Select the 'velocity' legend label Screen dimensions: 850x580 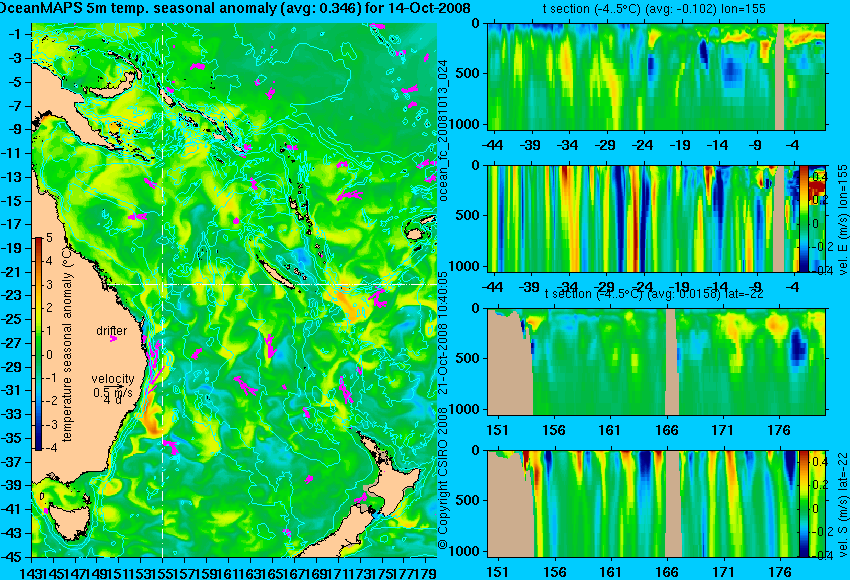pyautogui.click(x=113, y=379)
